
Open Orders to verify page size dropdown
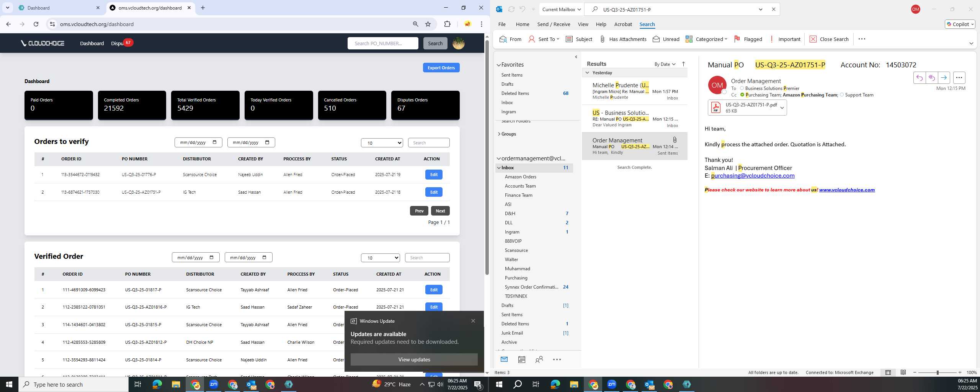pyautogui.click(x=382, y=143)
